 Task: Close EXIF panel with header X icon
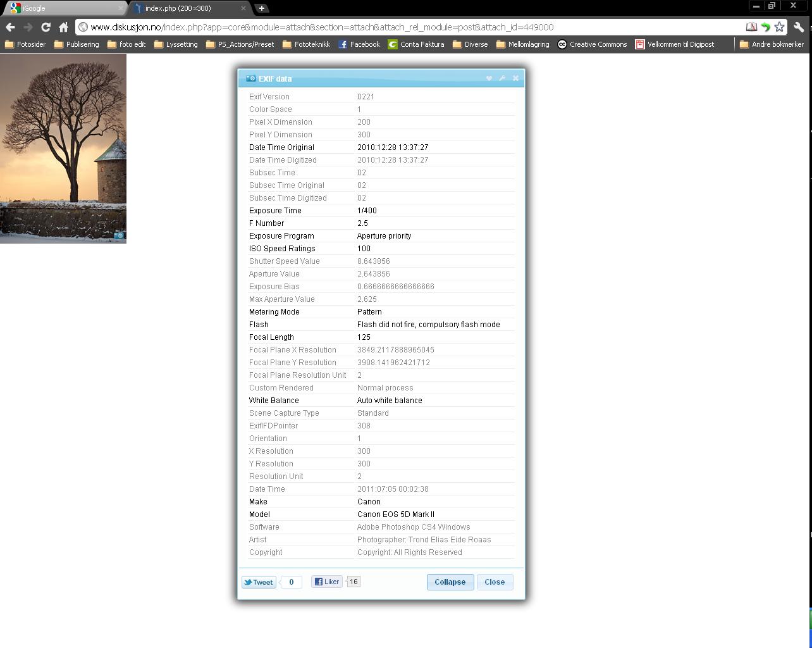tap(515, 78)
